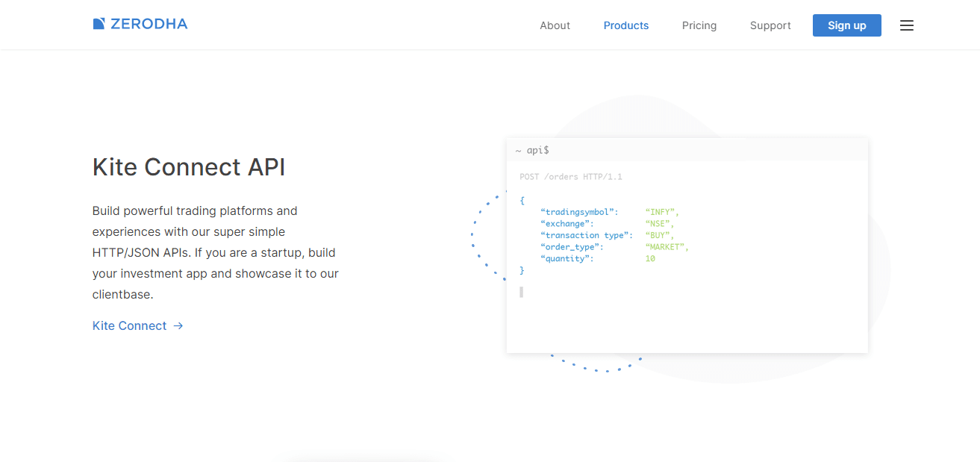Click the "NSE" value in code
The image size is (980, 462).
(660, 223)
